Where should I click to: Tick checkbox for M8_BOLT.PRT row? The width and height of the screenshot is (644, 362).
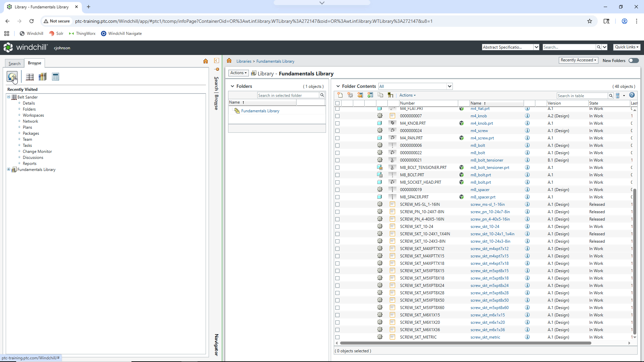coord(337,175)
